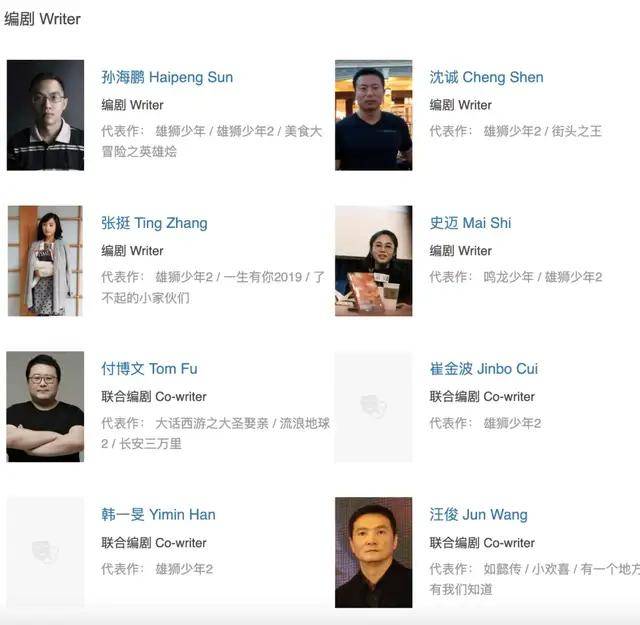Select Tom Fu's portrait thumbnail
640x625 pixels.
(45, 407)
